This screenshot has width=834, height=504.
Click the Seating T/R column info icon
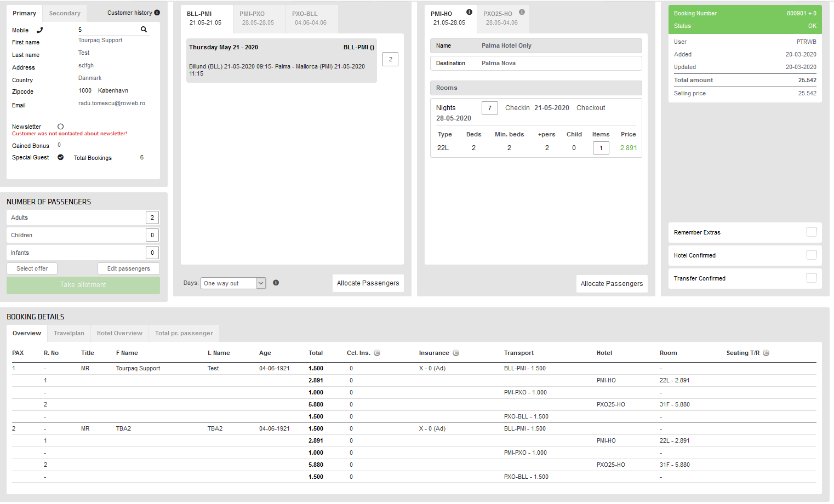coord(766,353)
